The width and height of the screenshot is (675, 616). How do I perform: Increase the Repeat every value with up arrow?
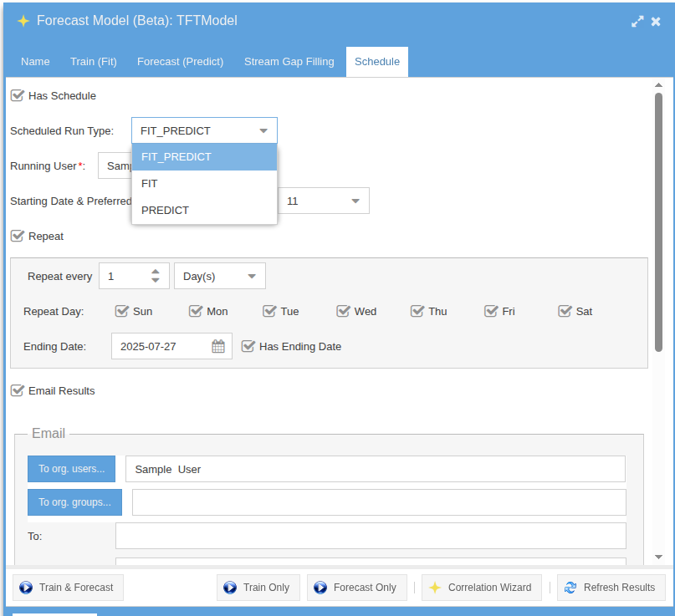click(156, 272)
